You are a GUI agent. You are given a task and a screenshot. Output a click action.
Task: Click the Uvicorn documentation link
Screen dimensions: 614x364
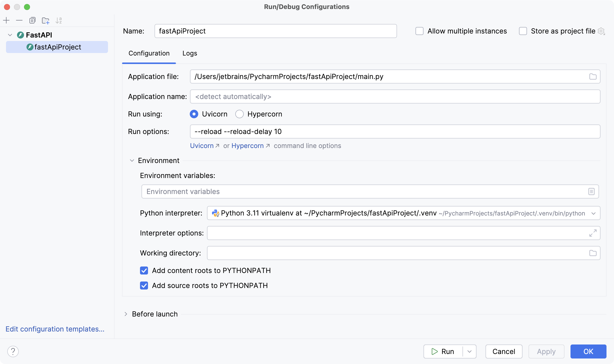(x=201, y=146)
